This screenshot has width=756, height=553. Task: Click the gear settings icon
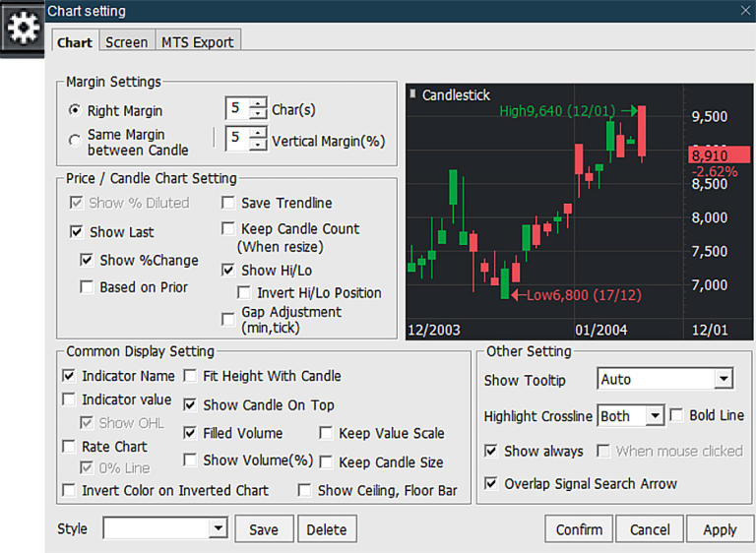tap(22, 28)
